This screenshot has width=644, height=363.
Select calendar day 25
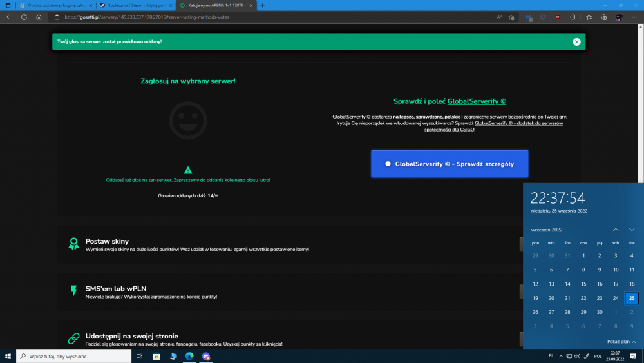(632, 298)
